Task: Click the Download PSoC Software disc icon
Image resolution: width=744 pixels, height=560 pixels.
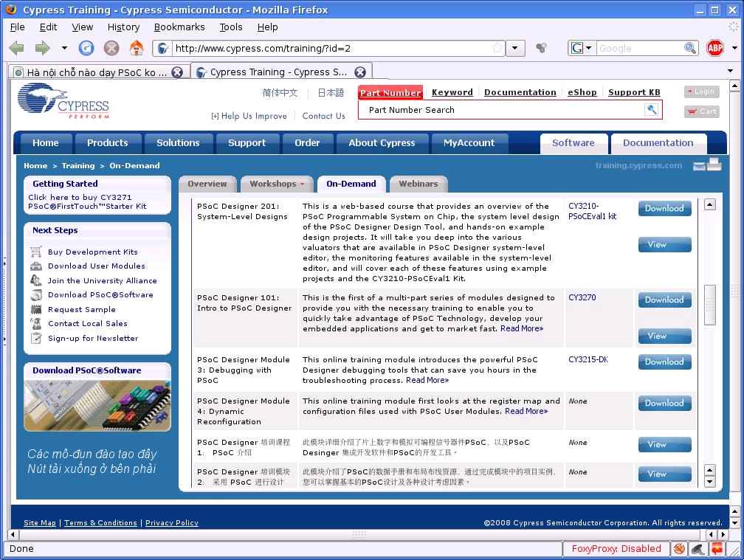Action: tap(36, 294)
